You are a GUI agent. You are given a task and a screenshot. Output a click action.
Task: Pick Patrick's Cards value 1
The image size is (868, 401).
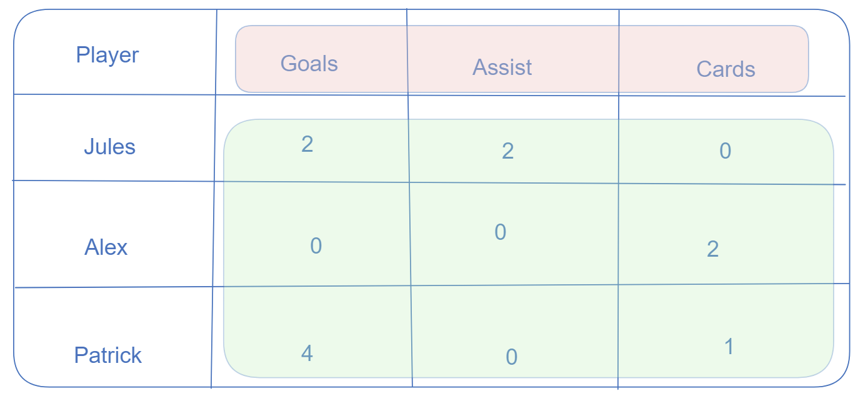point(729,347)
